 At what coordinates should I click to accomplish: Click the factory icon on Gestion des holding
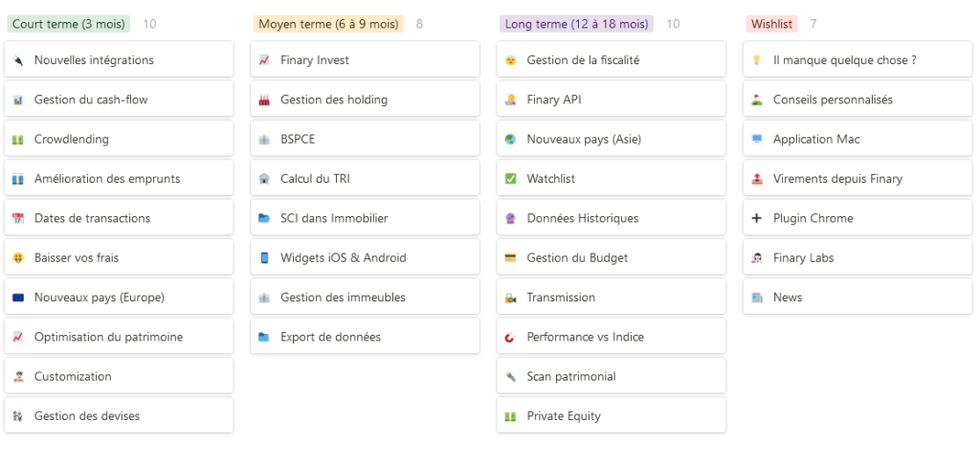point(264,99)
